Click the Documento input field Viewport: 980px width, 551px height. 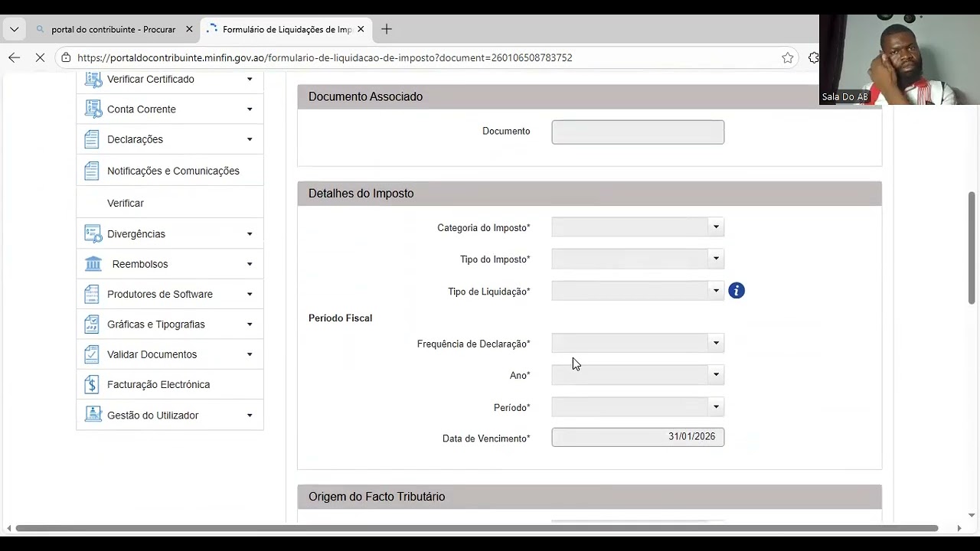[638, 132]
